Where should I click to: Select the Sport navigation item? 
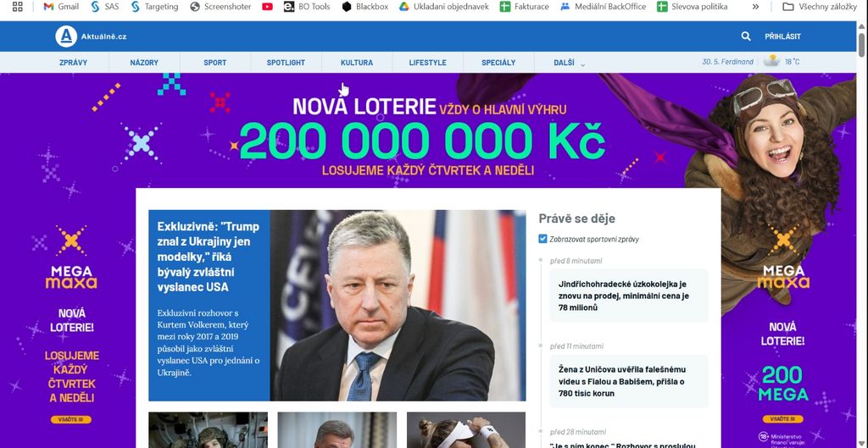[x=214, y=63]
